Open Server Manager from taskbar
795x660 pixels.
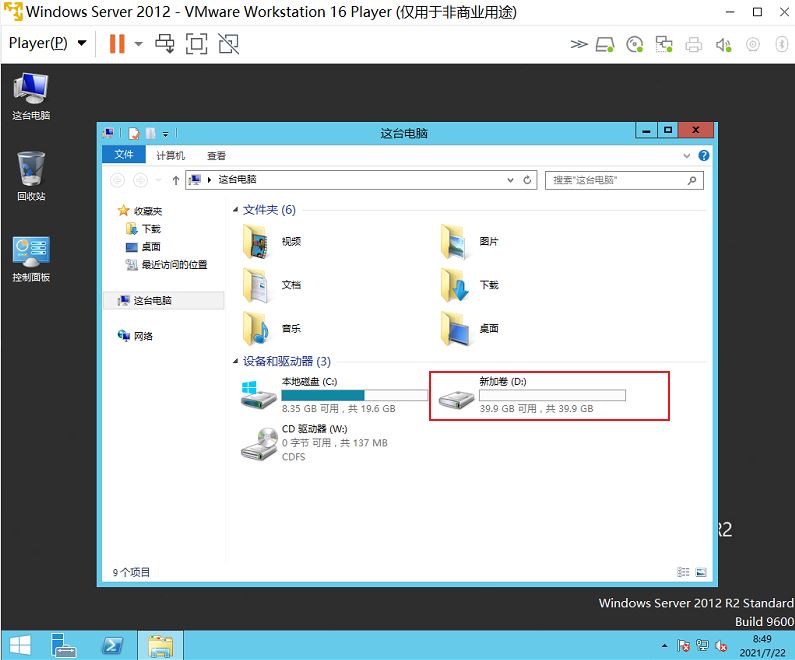pos(63,645)
